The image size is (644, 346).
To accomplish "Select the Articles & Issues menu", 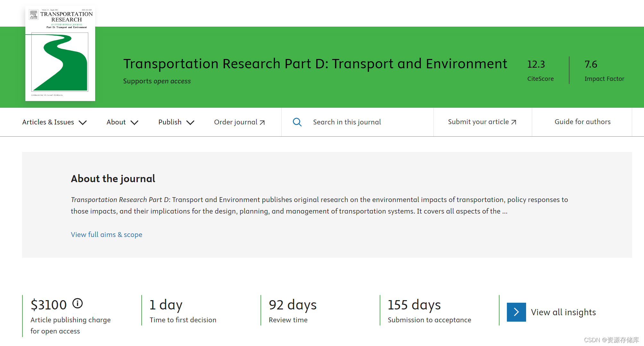I will [x=48, y=122].
